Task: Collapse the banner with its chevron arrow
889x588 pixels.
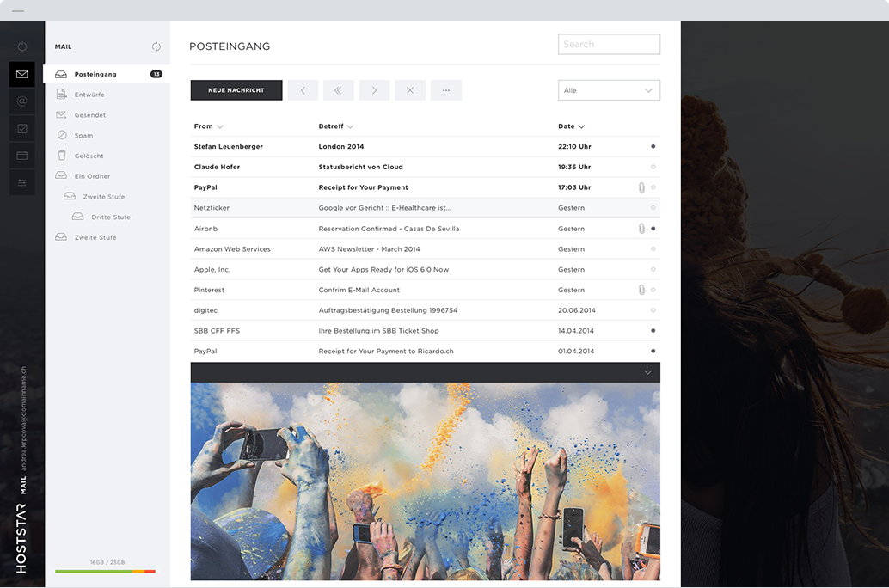Action: click(646, 372)
